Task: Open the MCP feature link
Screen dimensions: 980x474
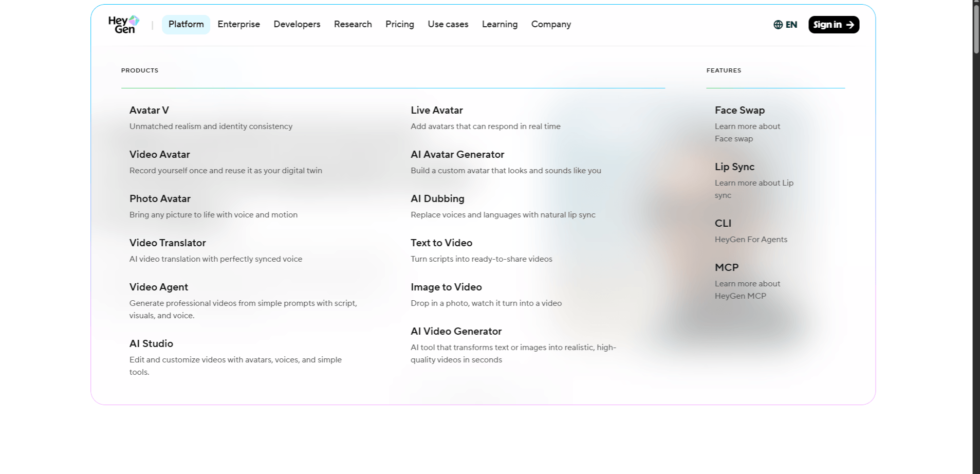Action: (x=726, y=267)
